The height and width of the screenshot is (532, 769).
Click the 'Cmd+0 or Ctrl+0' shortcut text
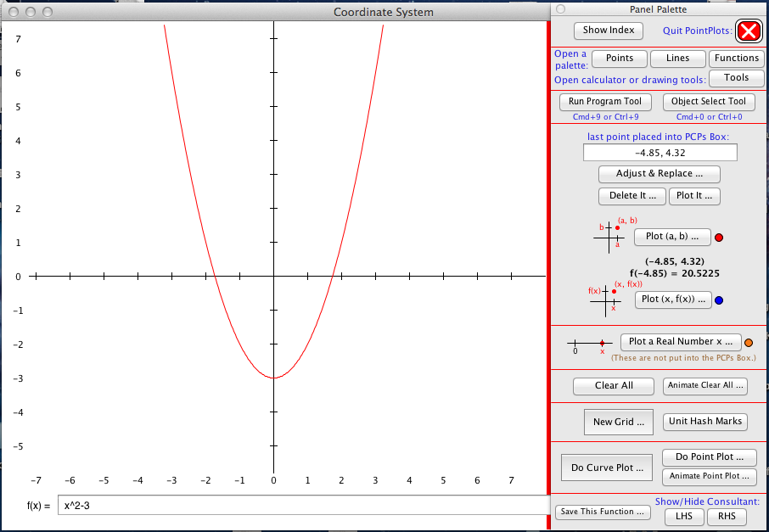tap(710, 117)
